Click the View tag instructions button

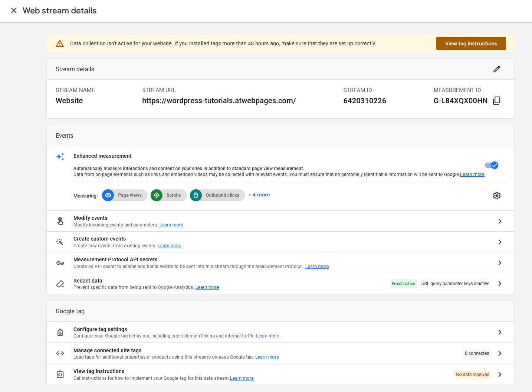click(x=471, y=43)
